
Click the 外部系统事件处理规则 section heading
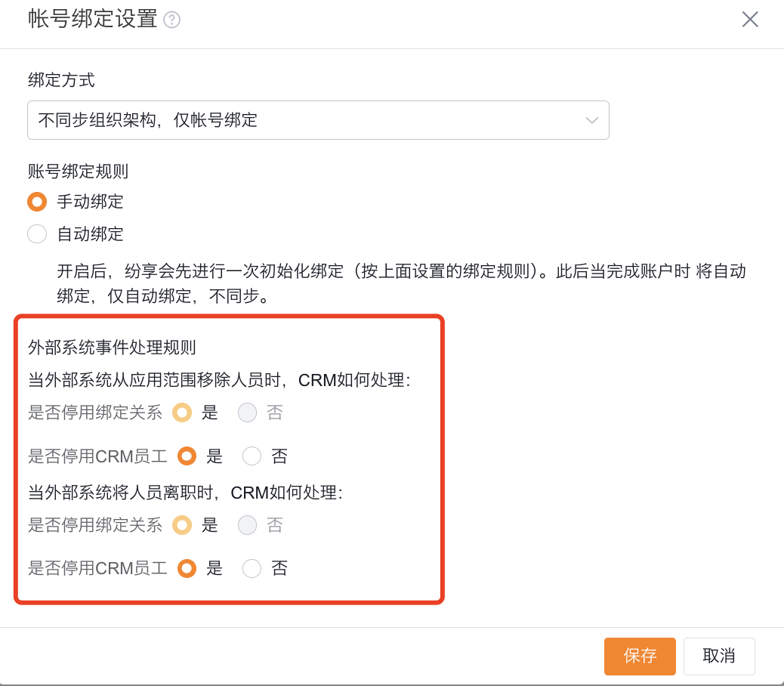pyautogui.click(x=112, y=347)
